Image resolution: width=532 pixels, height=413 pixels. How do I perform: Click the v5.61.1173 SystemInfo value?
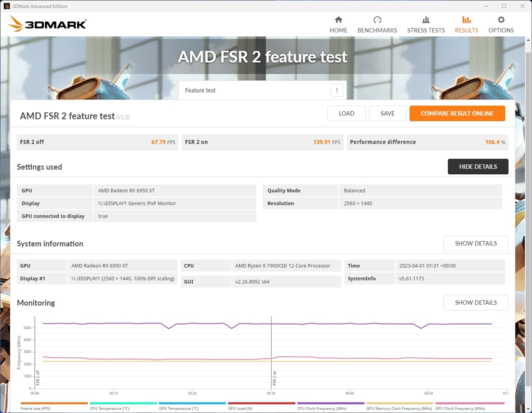411,278
